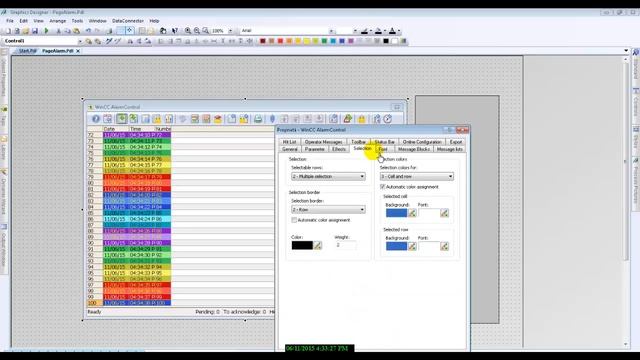
Task: Click the Zoom in magnifier icon
Action: (187, 31)
